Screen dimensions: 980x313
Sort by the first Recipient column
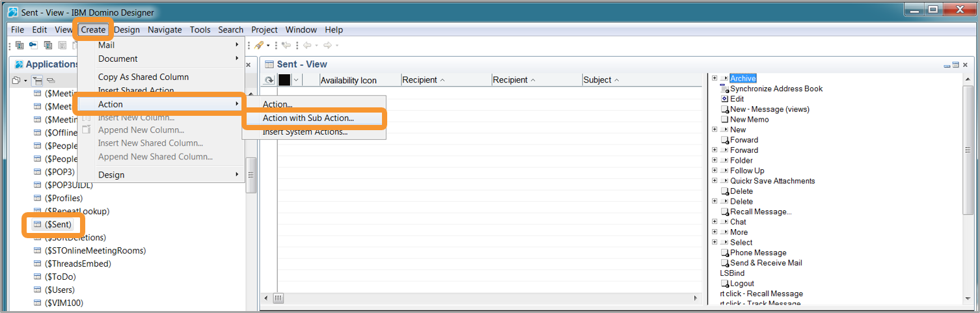pyautogui.click(x=446, y=80)
